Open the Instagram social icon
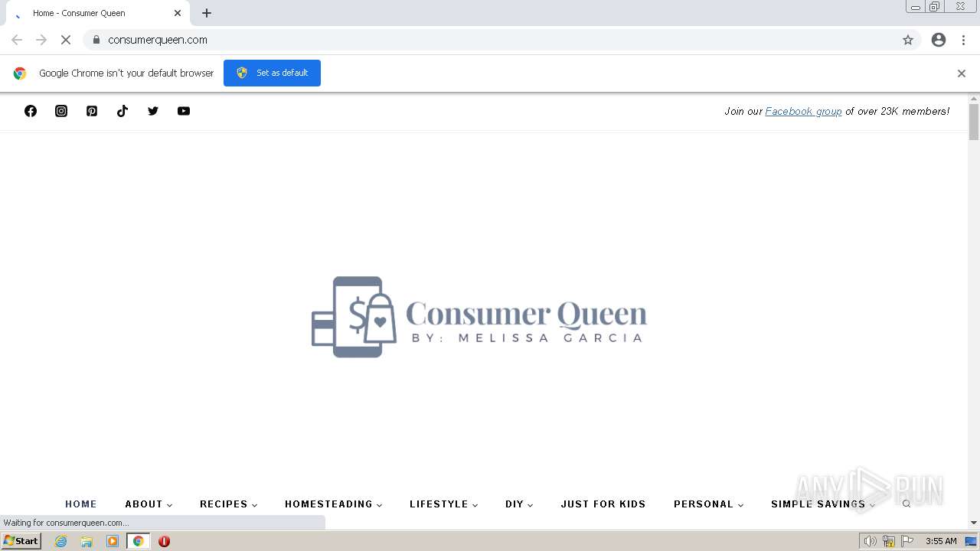980x551 pixels. pos(61,111)
